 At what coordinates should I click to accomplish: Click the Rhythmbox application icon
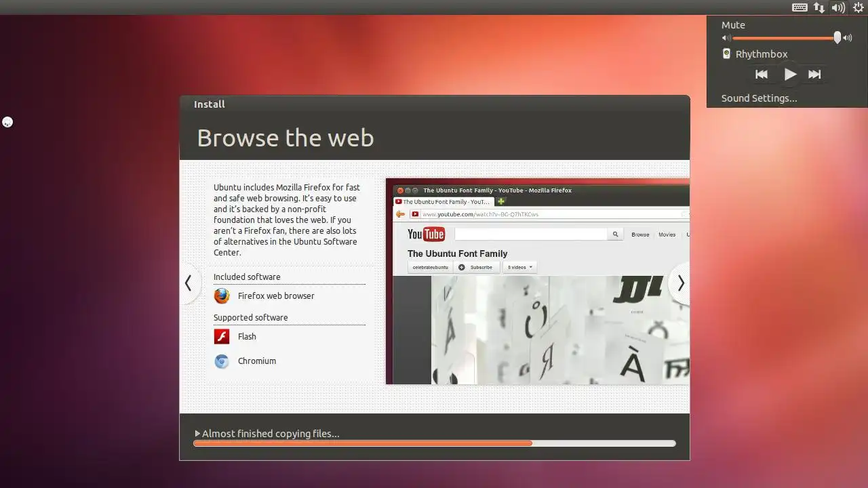point(726,54)
